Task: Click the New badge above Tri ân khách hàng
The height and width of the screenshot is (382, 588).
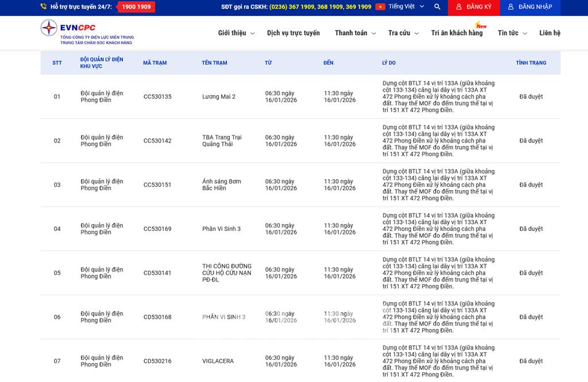Action: click(x=481, y=25)
